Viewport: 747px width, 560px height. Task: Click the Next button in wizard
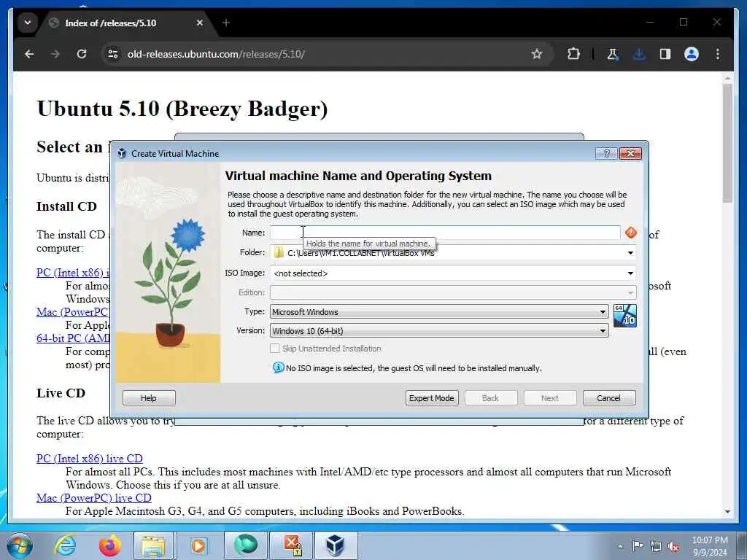[x=550, y=398]
